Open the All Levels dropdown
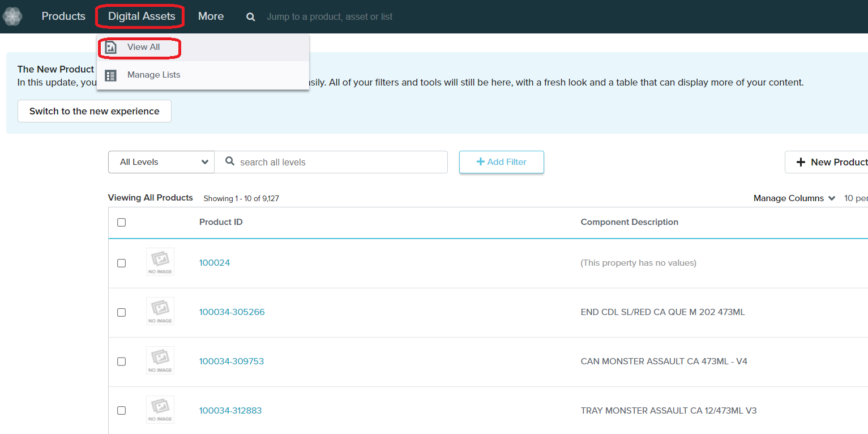Image resolution: width=868 pixels, height=434 pixels. (161, 162)
